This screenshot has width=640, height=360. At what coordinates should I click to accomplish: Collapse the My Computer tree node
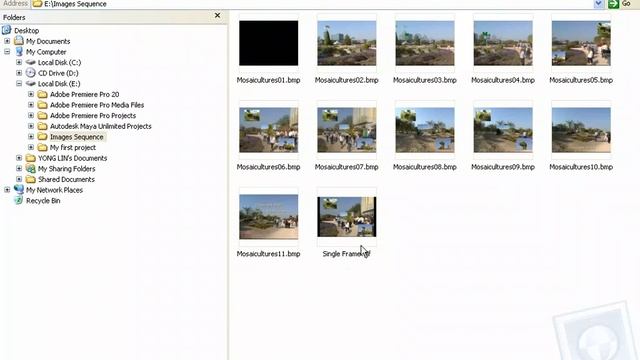click(7, 51)
